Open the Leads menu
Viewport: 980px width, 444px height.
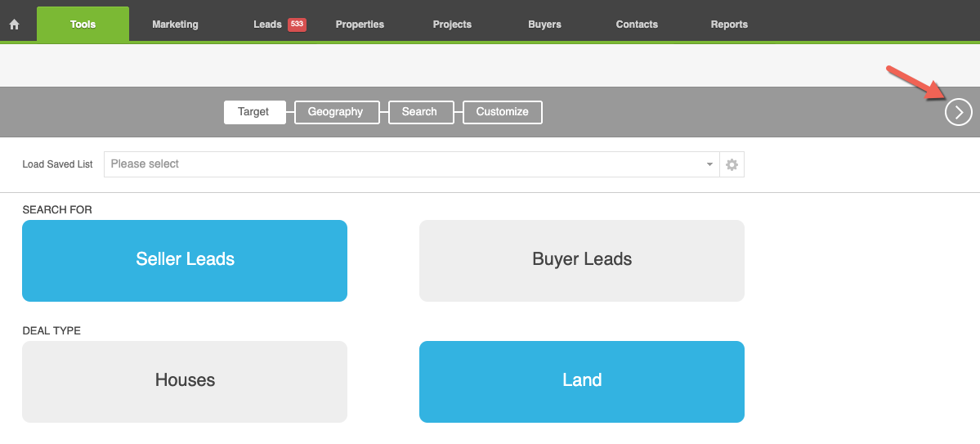[267, 25]
